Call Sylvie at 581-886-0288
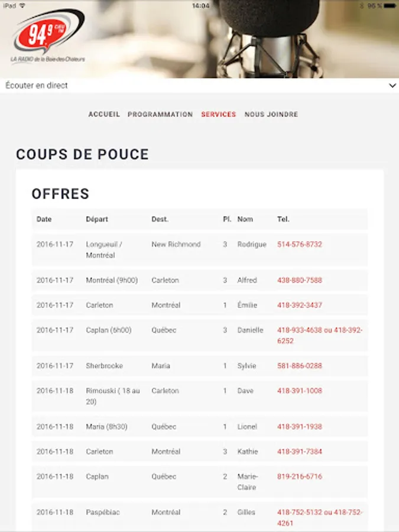Viewport: 399px width, 532px height. [x=300, y=366]
